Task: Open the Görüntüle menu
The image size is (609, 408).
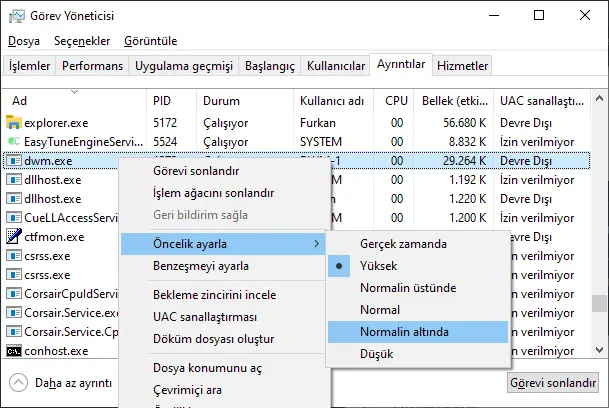Action: click(151, 41)
